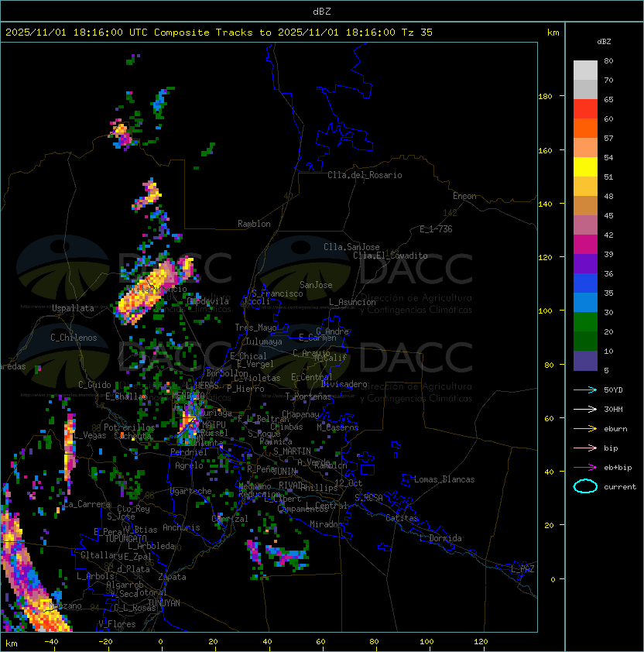Click the 'L_Dormida' map label

440,538
